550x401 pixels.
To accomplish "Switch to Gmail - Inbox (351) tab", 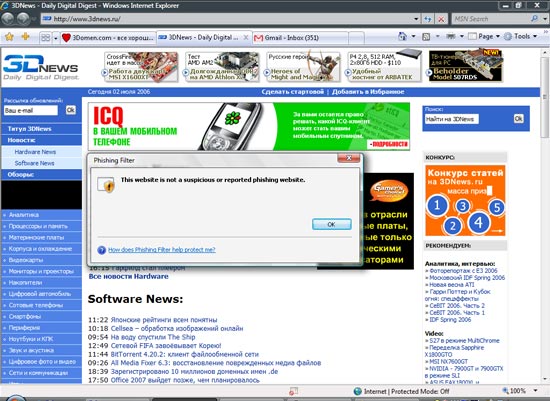I will coord(300,38).
